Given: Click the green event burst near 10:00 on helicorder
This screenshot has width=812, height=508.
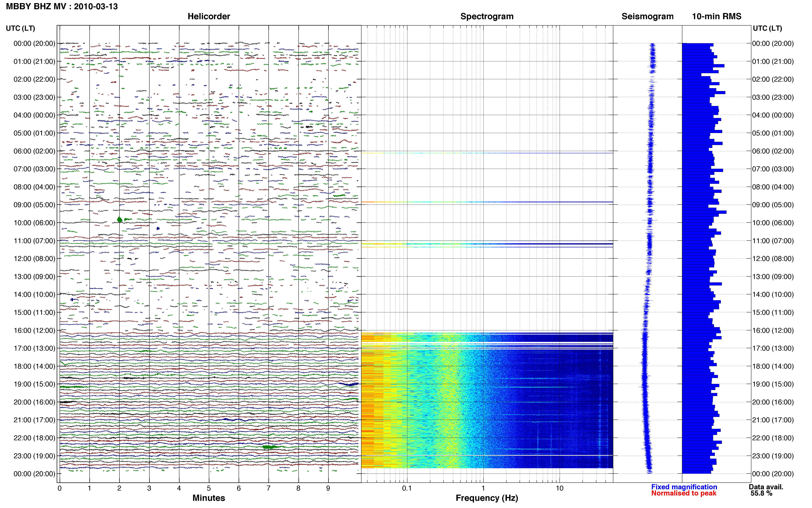Looking at the screenshot, I should [x=120, y=220].
